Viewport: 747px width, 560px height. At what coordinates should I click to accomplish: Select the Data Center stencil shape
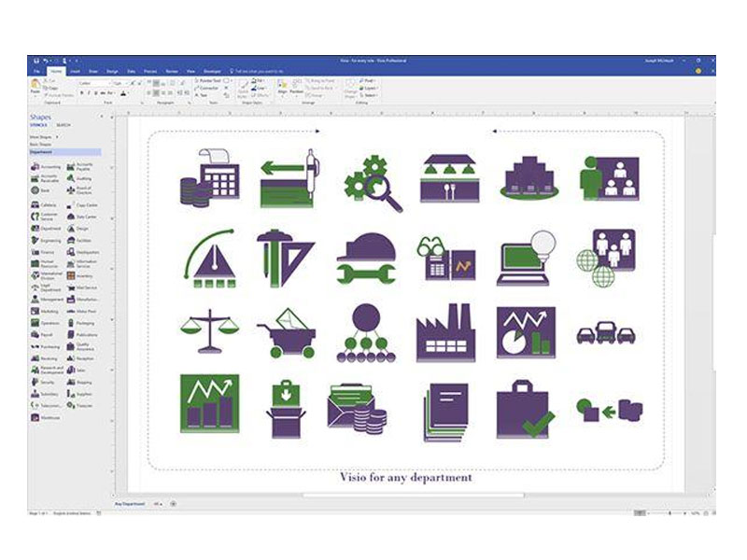click(x=82, y=217)
